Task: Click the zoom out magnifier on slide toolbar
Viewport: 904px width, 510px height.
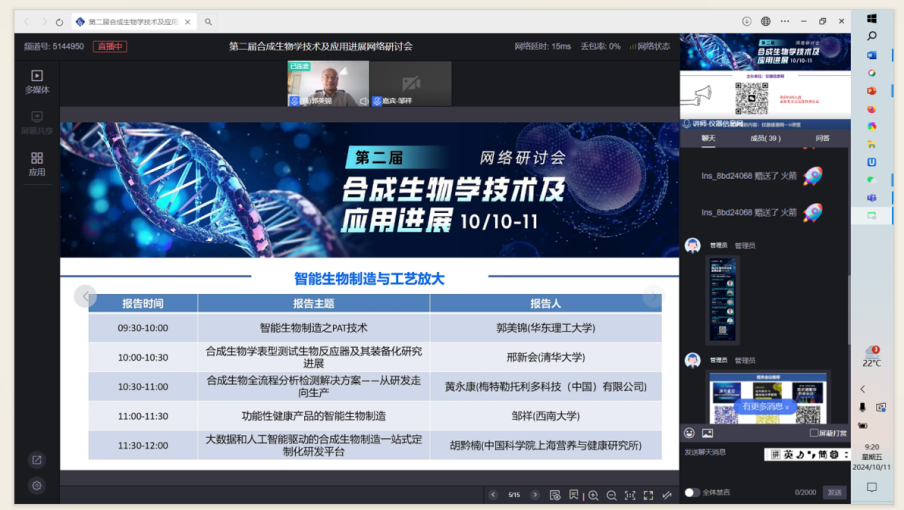Action: pos(611,495)
